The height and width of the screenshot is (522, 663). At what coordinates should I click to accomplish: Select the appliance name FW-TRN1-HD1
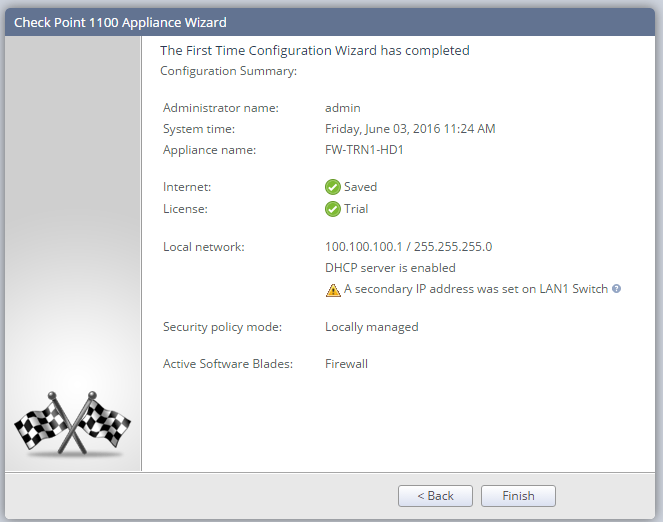pos(364,150)
